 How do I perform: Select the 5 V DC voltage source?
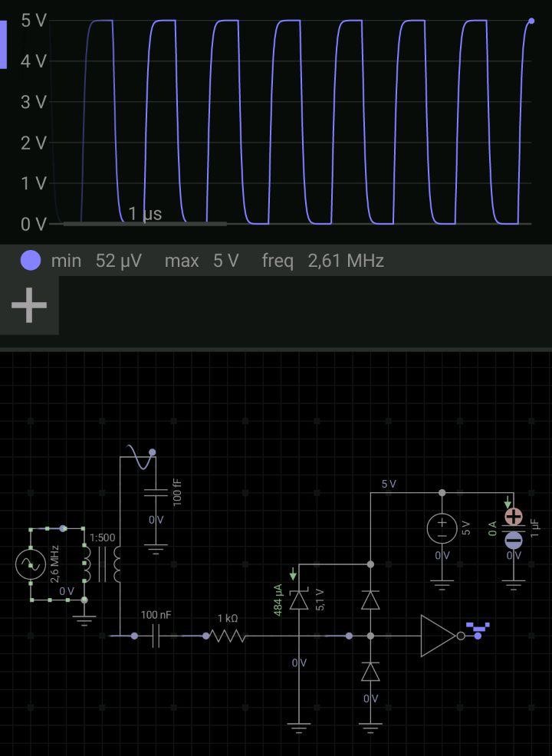[x=442, y=528]
